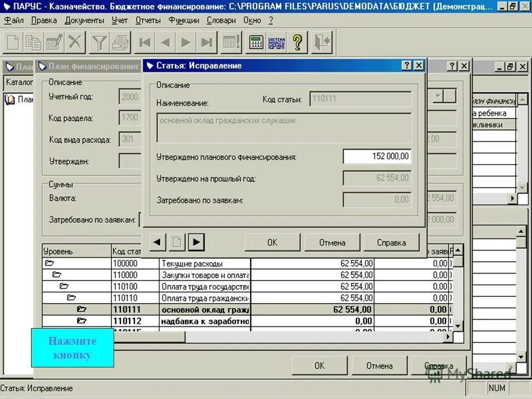Click Утверждено на прошлый год field
Screen dimensions: 532x399
point(377,178)
